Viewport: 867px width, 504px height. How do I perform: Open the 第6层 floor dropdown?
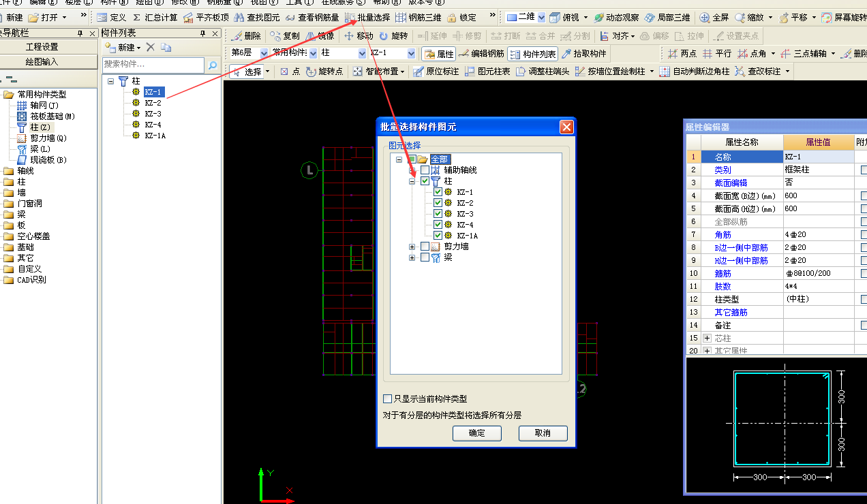pyautogui.click(x=264, y=53)
